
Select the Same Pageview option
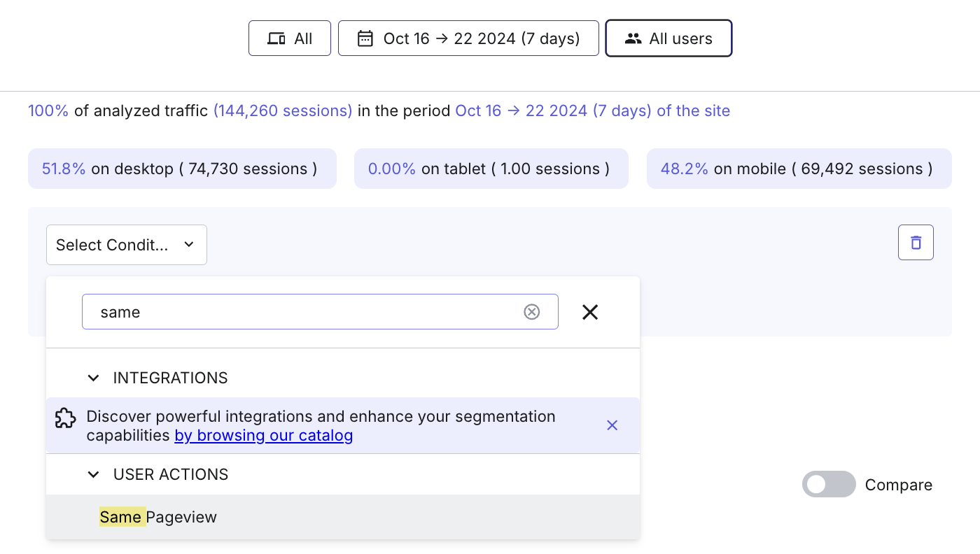[x=343, y=517]
